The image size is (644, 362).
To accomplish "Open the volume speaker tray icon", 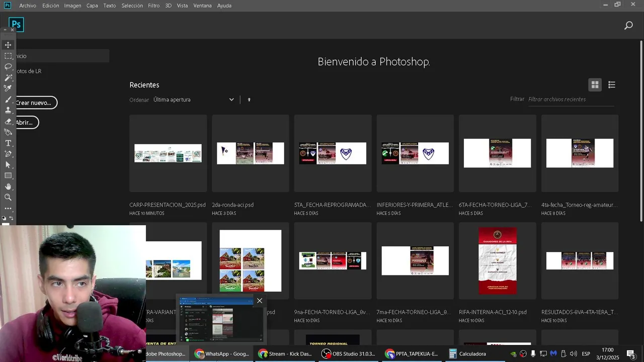I will coord(573,354).
